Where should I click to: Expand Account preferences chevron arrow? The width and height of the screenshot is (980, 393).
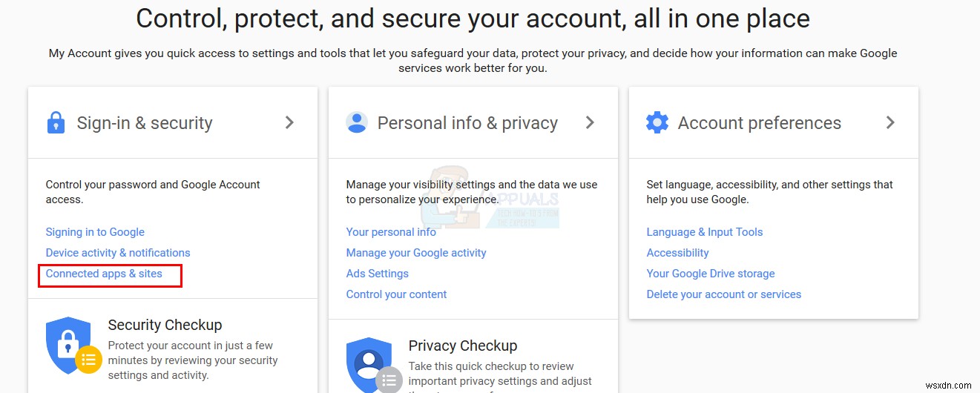coord(891,122)
